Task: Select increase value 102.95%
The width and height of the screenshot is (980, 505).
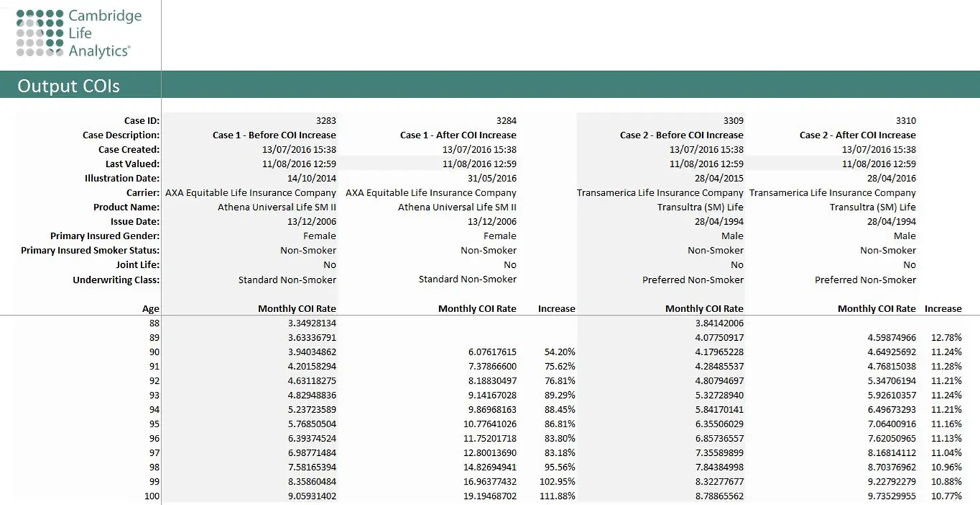Action: point(557,482)
